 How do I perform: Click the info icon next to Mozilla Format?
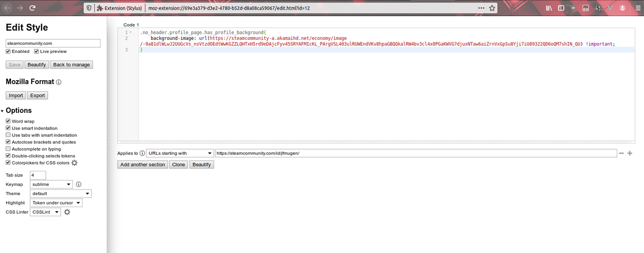point(59,82)
